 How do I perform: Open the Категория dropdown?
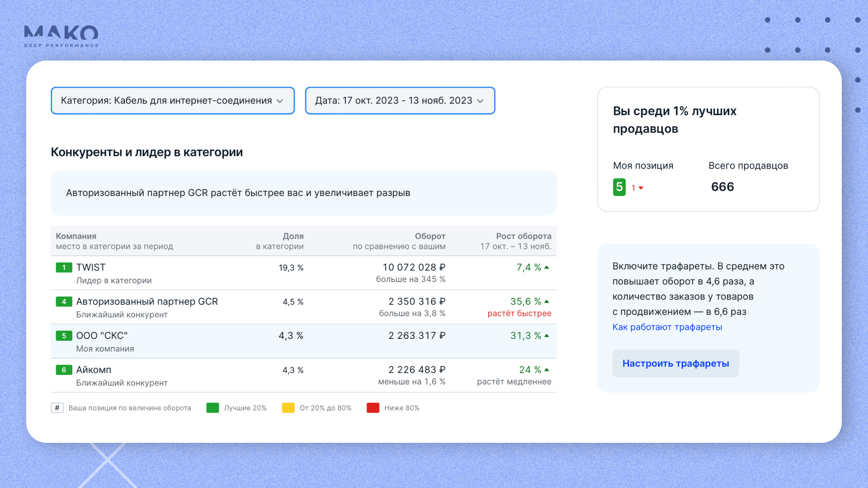point(172,101)
